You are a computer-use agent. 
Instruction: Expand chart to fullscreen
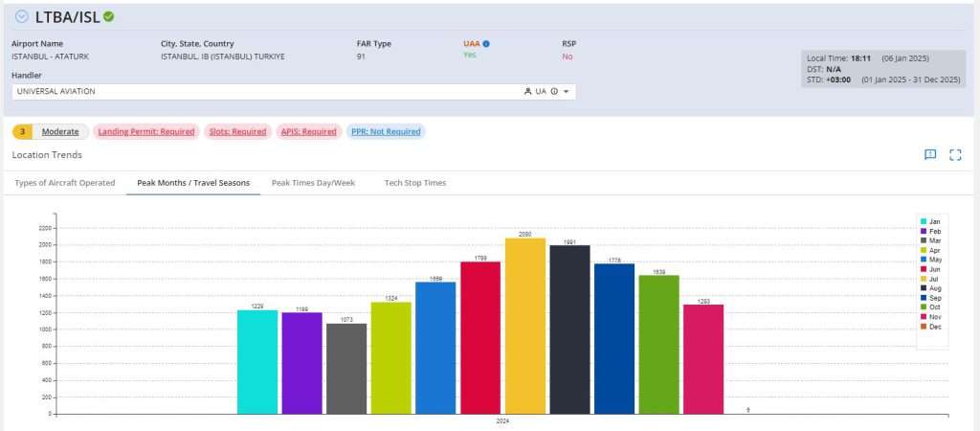(955, 155)
